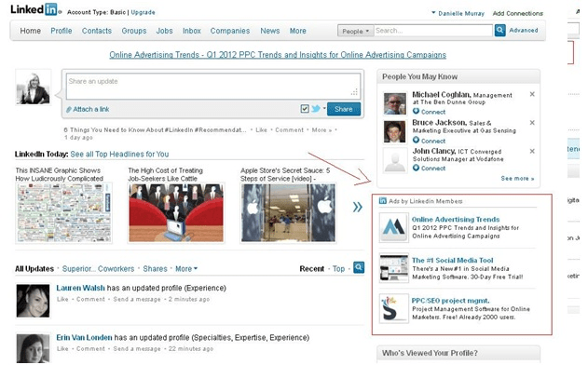Viewport: 588px width, 365px height.
Task: Expand More options on shared update
Action: (321, 130)
